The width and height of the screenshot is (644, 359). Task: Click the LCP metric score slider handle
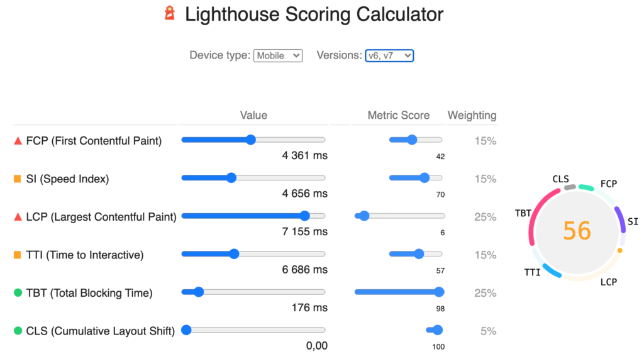364,216
